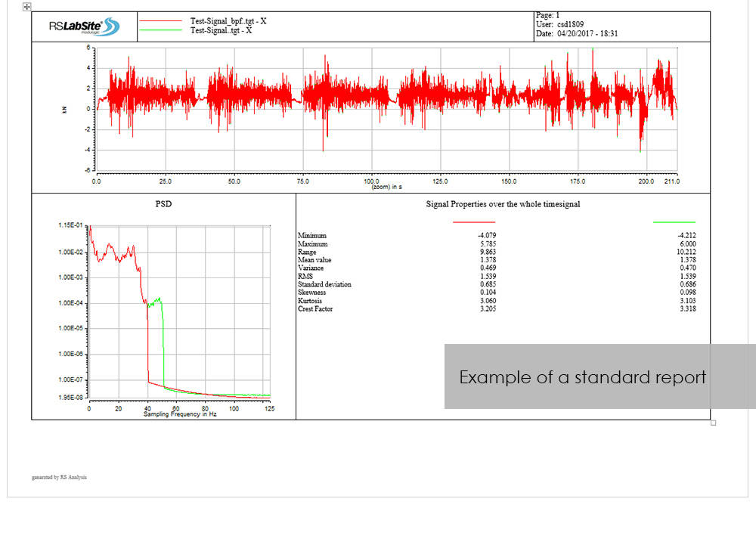This screenshot has width=756, height=536.
Task: Click the Example of a standard report banner
Action: 582,376
